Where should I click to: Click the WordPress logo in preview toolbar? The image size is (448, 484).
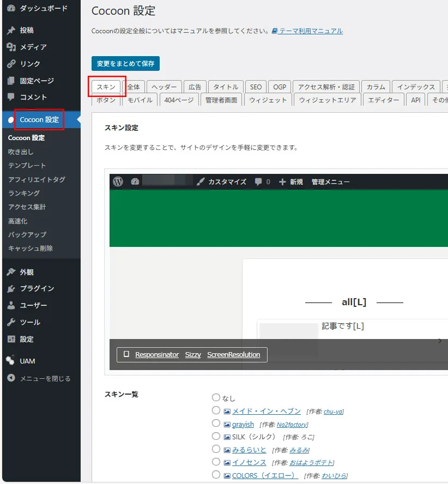118,182
